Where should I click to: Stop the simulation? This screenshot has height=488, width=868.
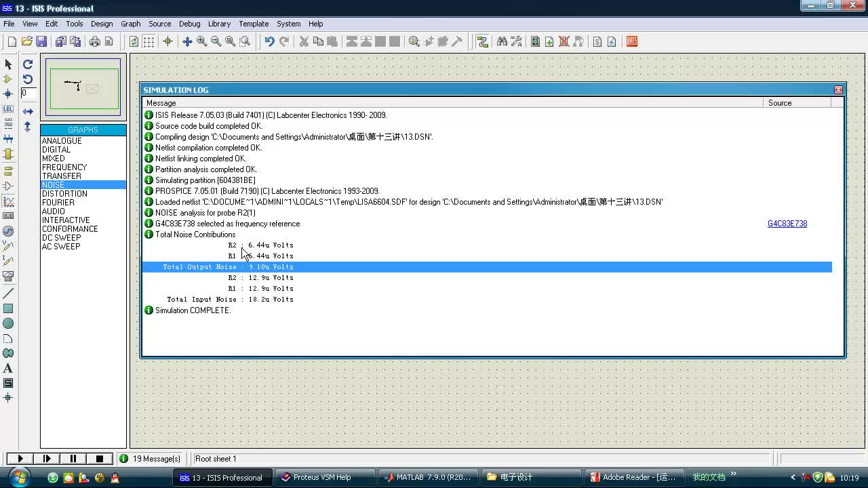click(x=100, y=459)
